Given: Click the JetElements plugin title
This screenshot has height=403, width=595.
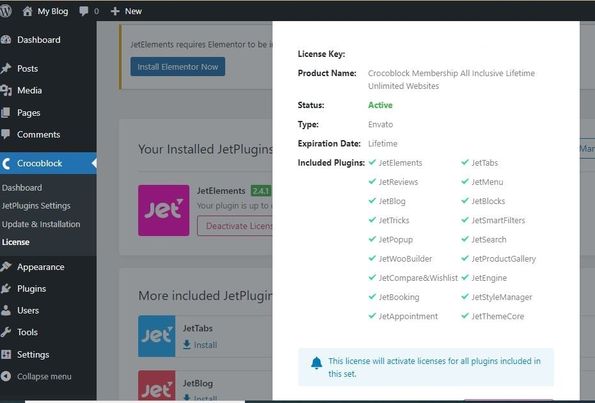Looking at the screenshot, I should (221, 191).
